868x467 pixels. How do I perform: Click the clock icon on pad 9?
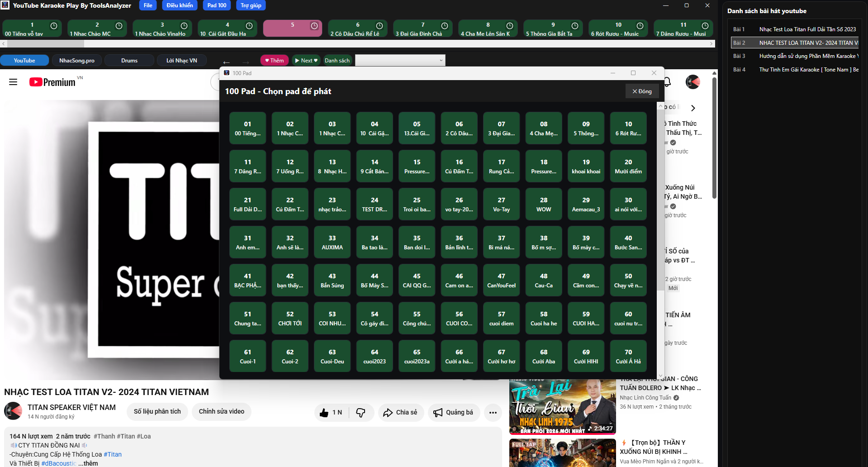pos(575,26)
